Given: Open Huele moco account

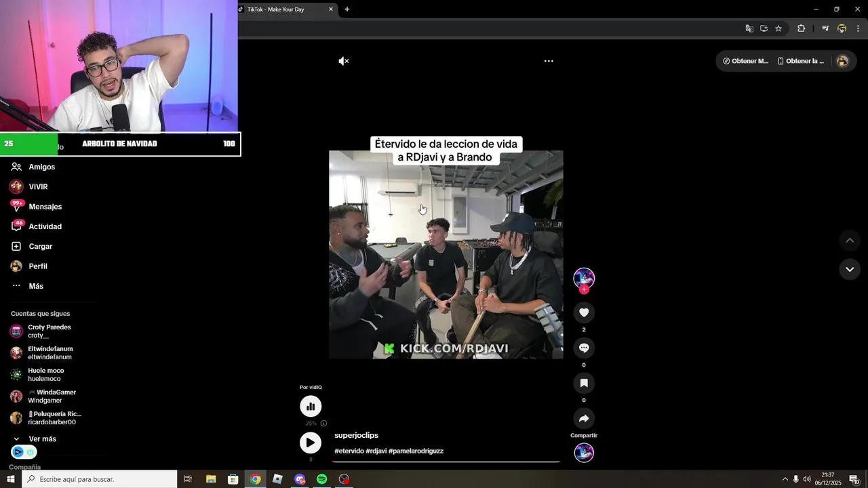Looking at the screenshot, I should tap(45, 375).
